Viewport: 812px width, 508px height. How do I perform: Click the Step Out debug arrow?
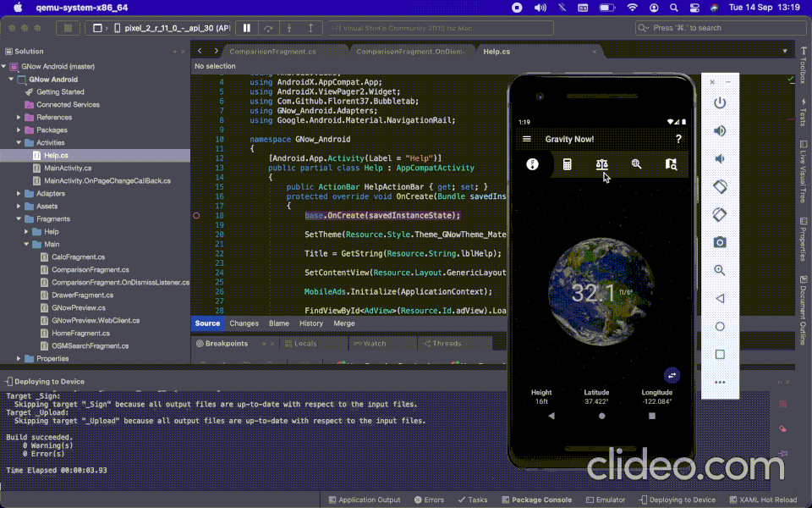pos(310,28)
